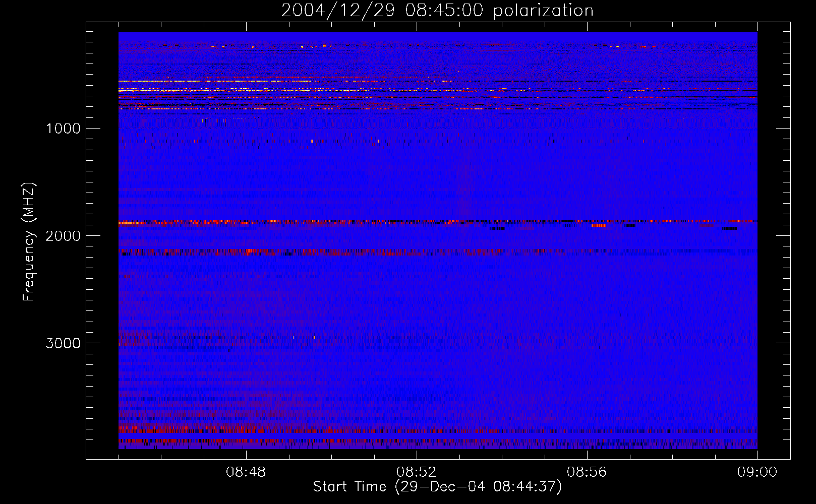The height and width of the screenshot is (504, 816).
Task: Click the '1000' frequency tick label
Action: pyautogui.click(x=63, y=129)
